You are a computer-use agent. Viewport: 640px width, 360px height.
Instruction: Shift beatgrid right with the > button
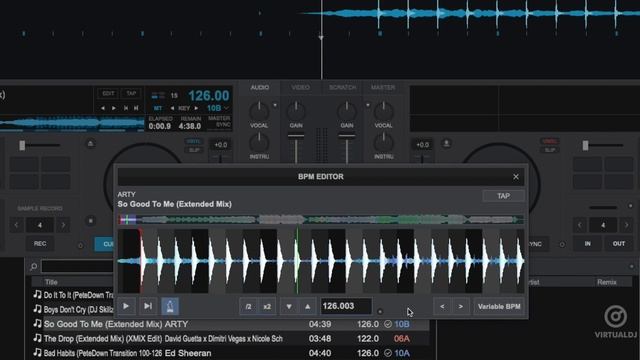pyautogui.click(x=461, y=307)
